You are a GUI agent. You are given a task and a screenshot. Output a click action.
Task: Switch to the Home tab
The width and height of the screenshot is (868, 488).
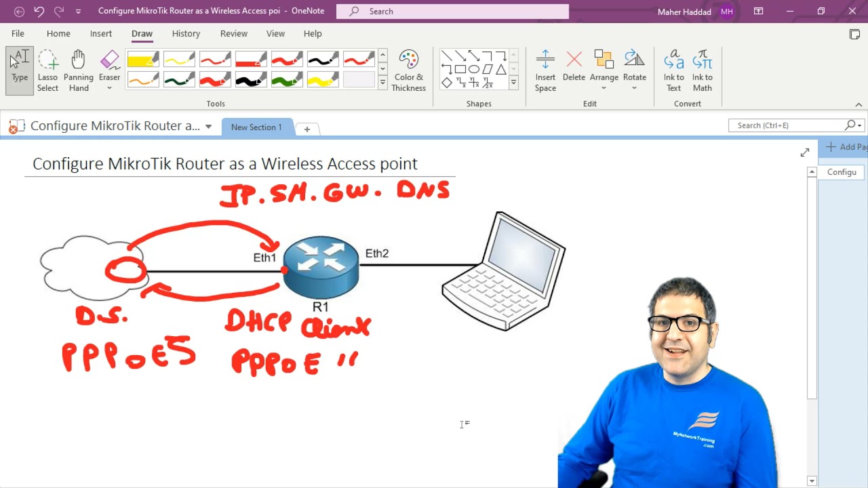pos(58,34)
